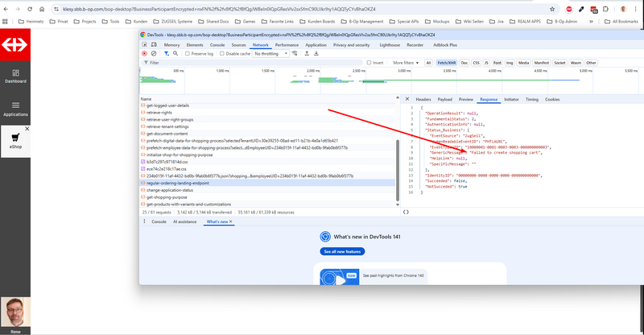This screenshot has width=644, height=335.
Task: Select the Fetch/XHR filter button
Action: (445, 62)
